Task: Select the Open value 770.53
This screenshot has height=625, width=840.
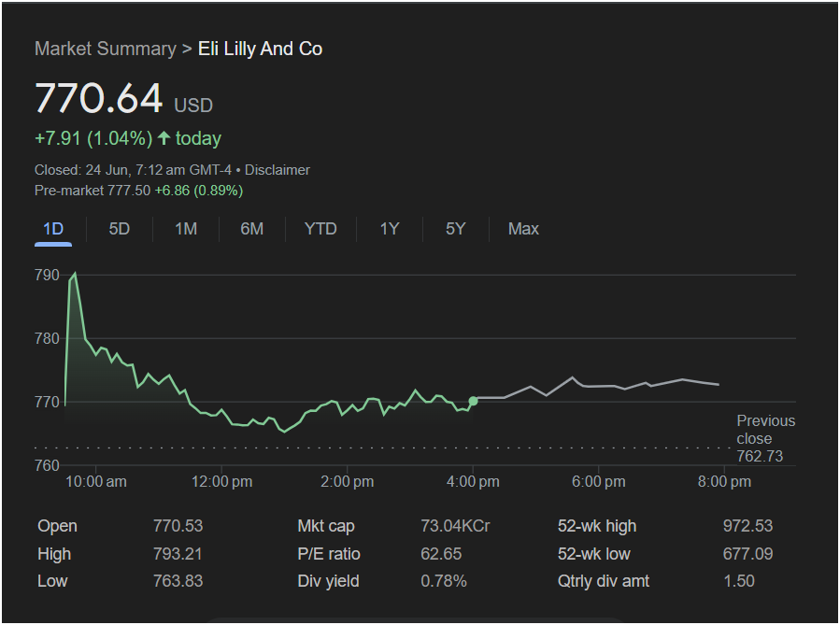Action: [x=178, y=526]
